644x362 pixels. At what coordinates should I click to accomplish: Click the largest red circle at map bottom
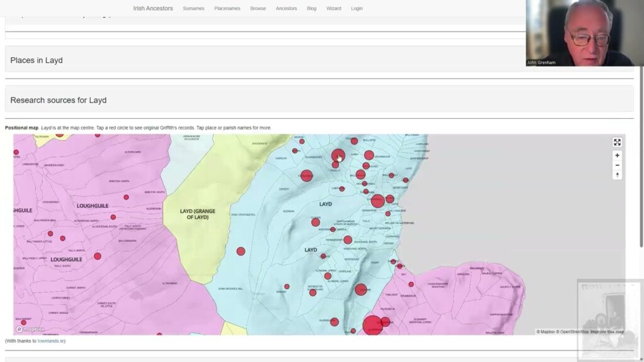pyautogui.click(x=373, y=325)
